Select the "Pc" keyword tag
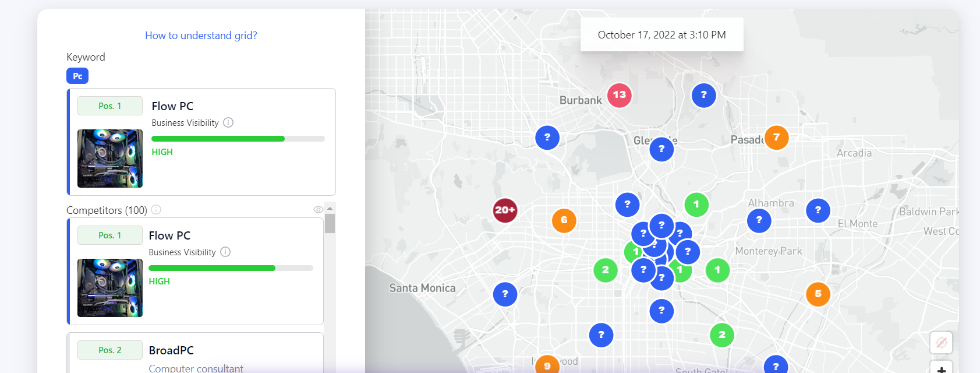This screenshot has width=980, height=373. [77, 76]
